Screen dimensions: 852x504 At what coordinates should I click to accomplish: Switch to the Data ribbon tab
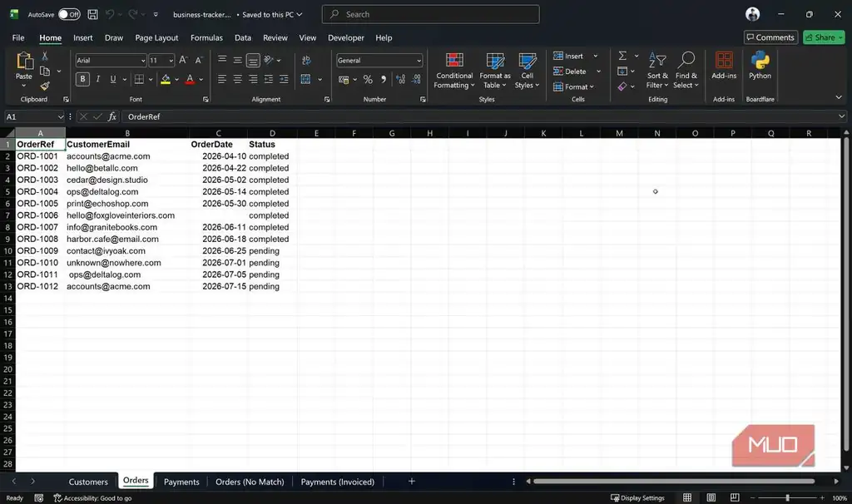pyautogui.click(x=243, y=37)
